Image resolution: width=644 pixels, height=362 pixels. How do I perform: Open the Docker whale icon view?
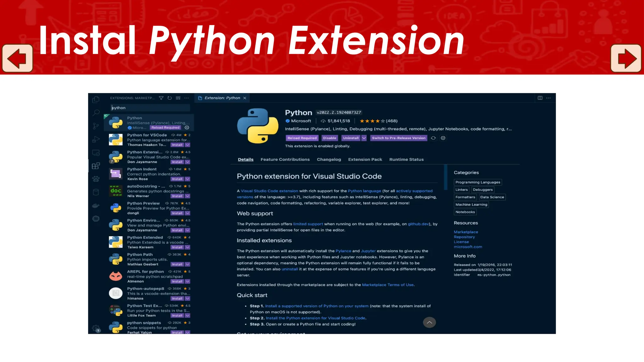pyautogui.click(x=96, y=206)
